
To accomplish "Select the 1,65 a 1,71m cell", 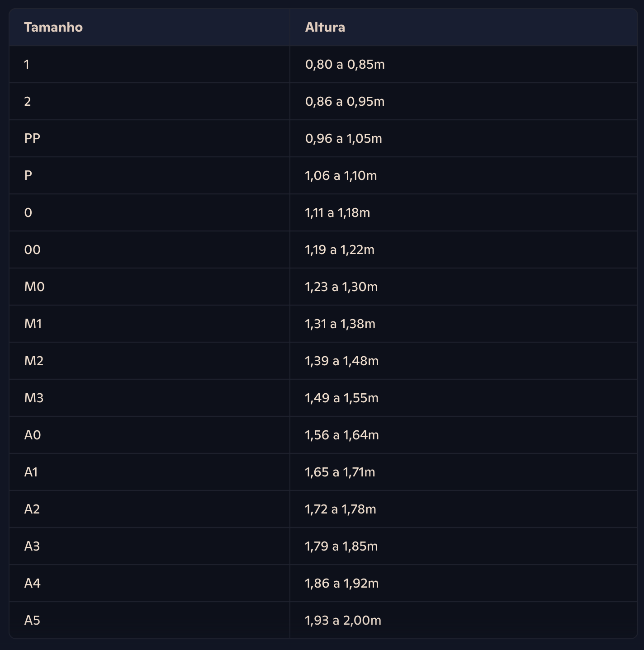I will pyautogui.click(x=464, y=472).
